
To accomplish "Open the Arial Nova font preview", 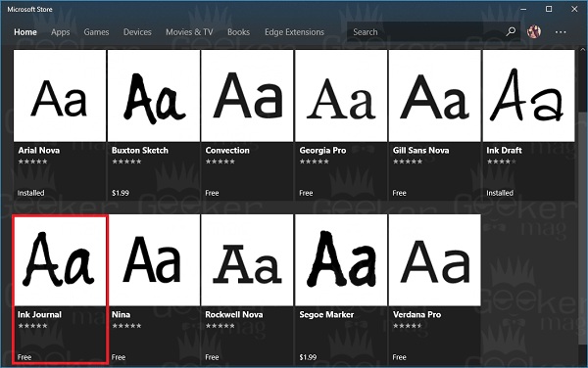I will [x=60, y=96].
